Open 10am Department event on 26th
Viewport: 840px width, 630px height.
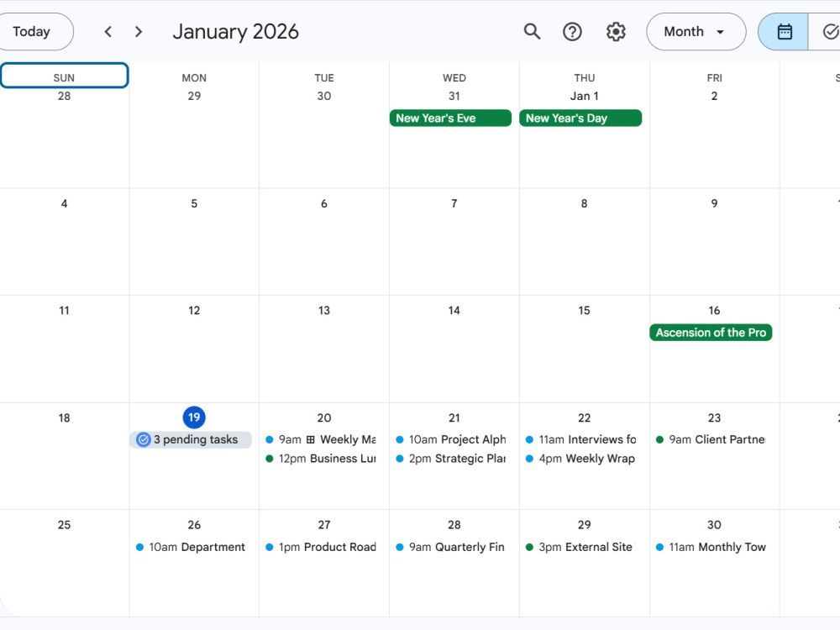[x=191, y=547]
